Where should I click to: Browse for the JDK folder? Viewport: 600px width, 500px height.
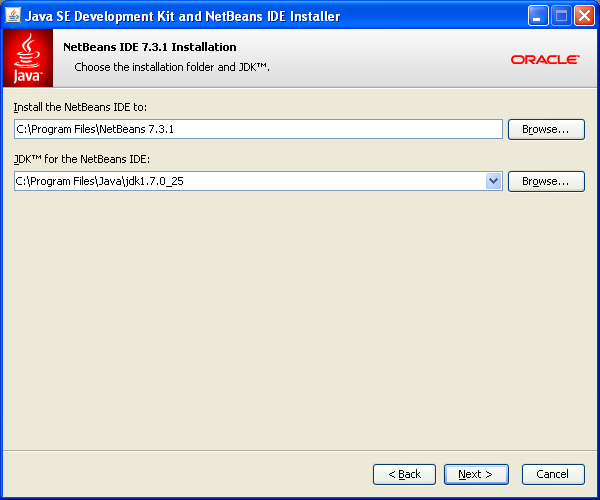[x=546, y=181]
